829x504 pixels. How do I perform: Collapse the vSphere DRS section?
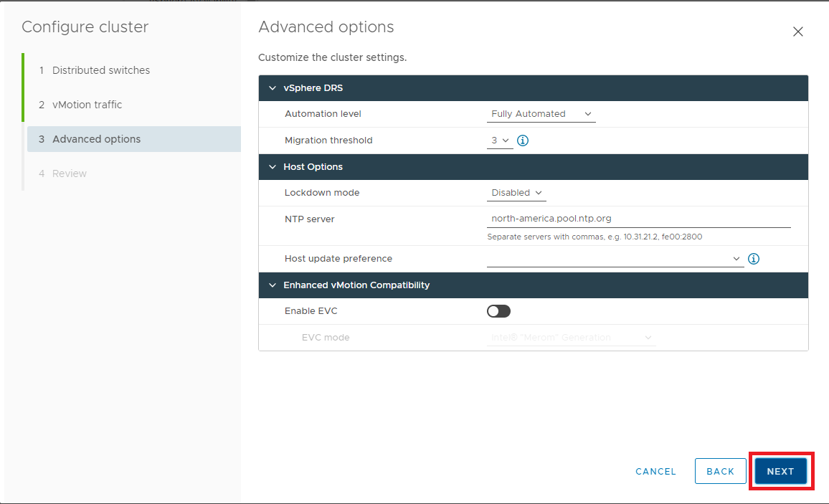pyautogui.click(x=272, y=88)
